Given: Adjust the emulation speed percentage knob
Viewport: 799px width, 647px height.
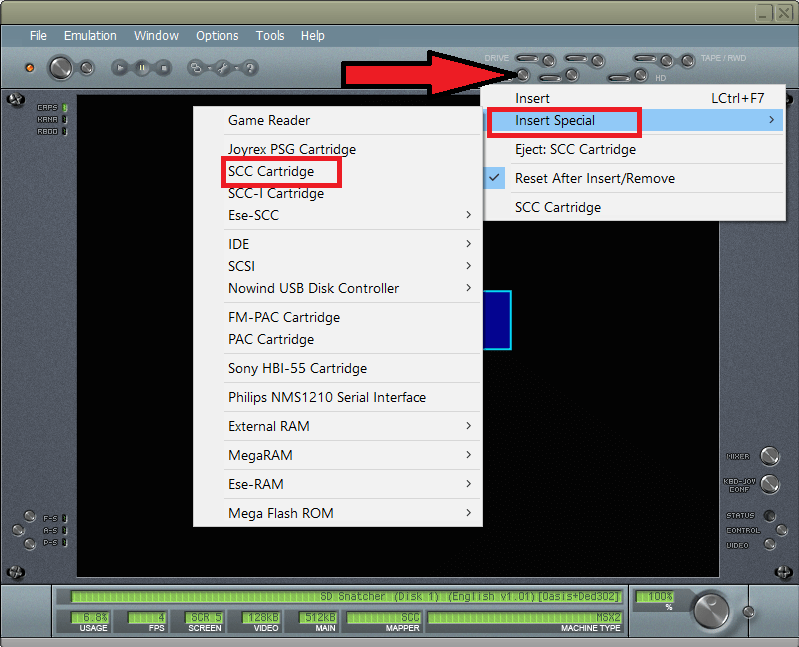Looking at the screenshot, I should click(x=711, y=609).
